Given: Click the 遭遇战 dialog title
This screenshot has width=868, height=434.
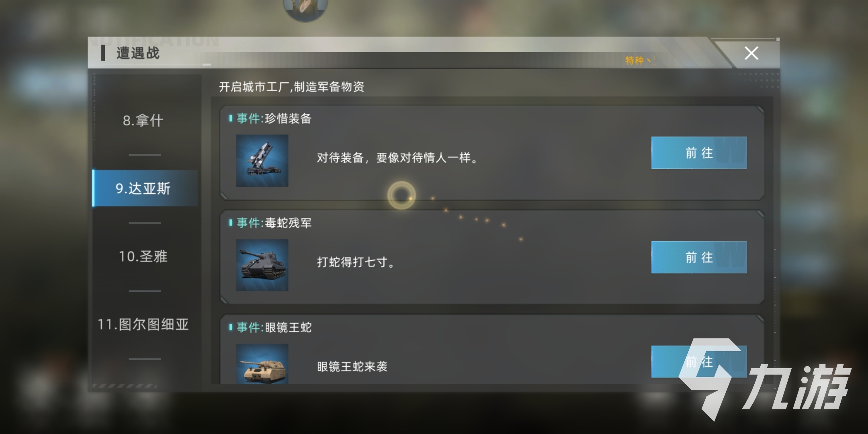Looking at the screenshot, I should 138,53.
